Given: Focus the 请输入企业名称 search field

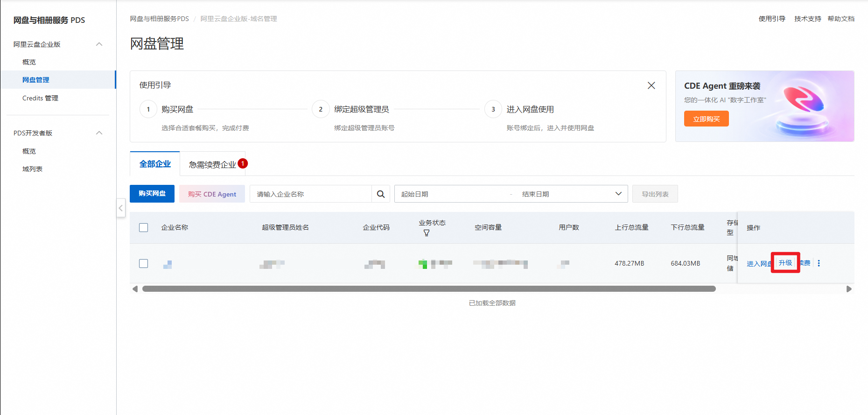Looking at the screenshot, I should coord(311,194).
